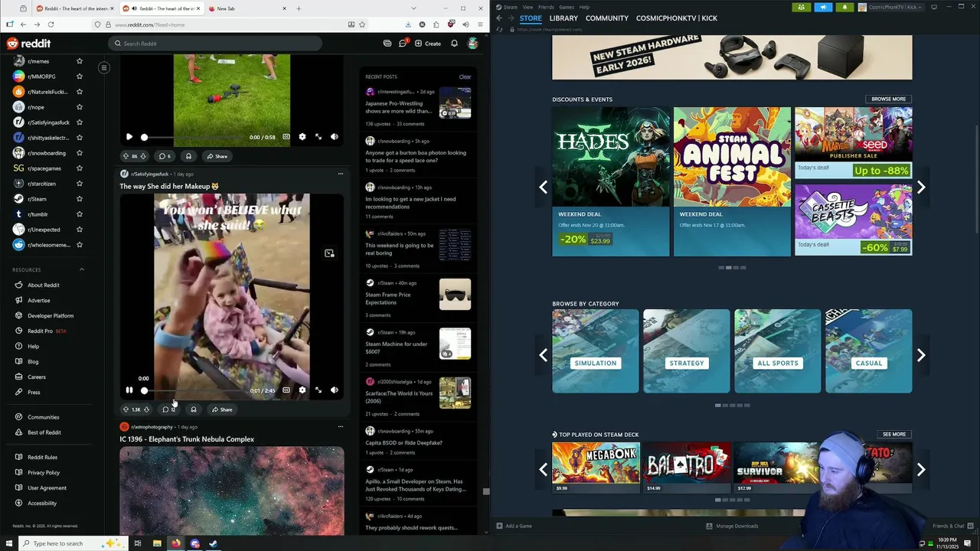Go to previous Discounts & Events slide

pos(543,187)
